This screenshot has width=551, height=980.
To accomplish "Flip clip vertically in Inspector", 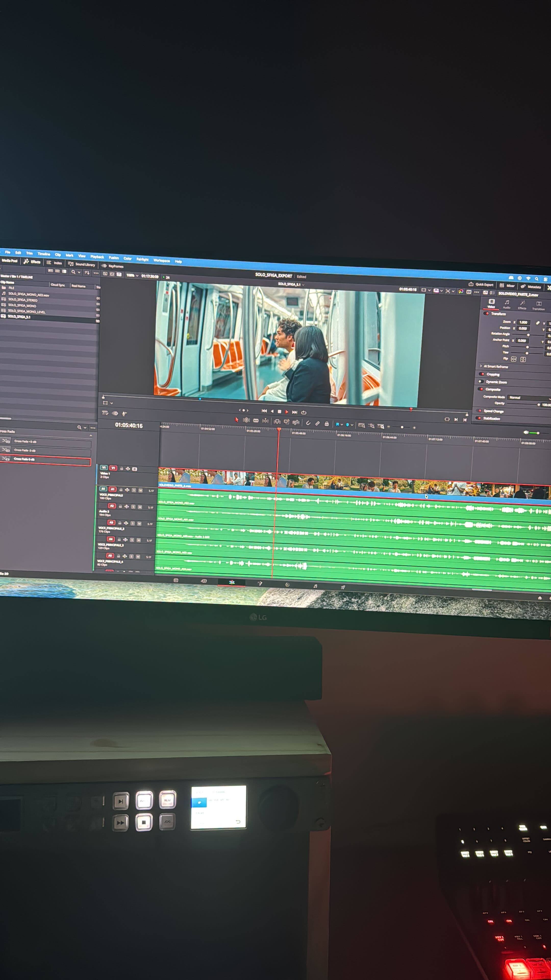I will tap(523, 360).
